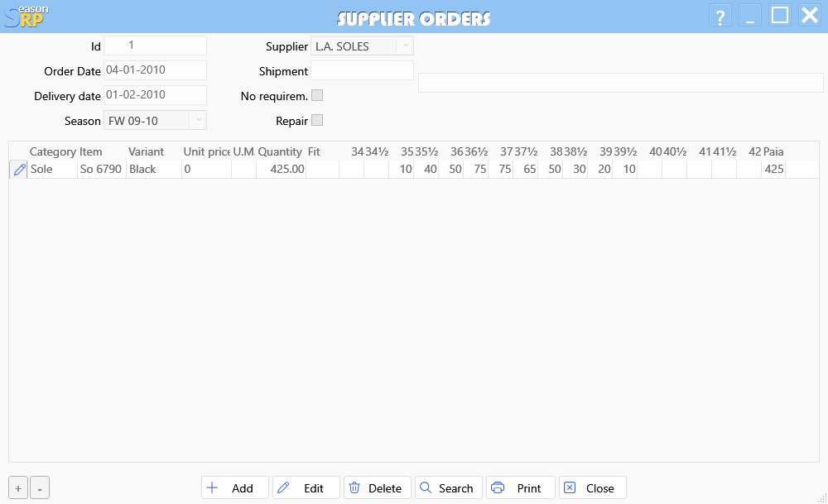Toggle the No requirem. checkbox

point(317,95)
